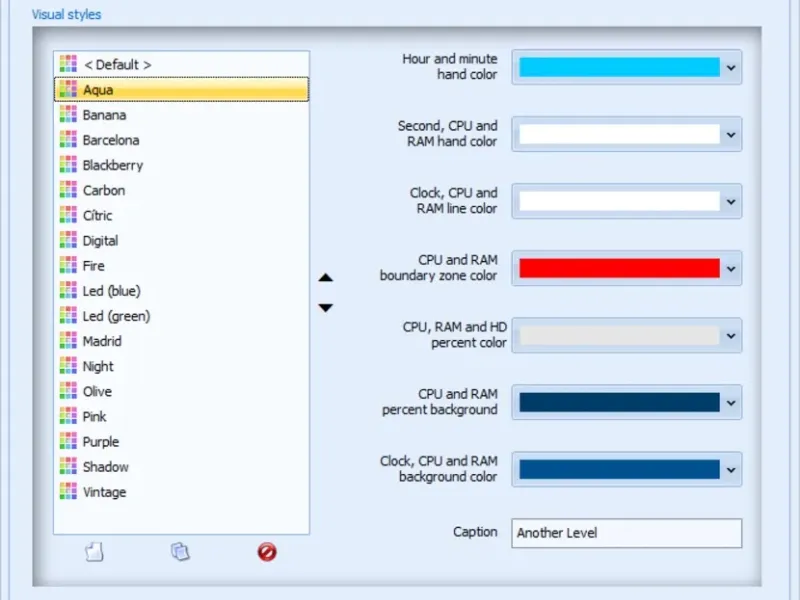The width and height of the screenshot is (800, 600).
Task: Choose the Led (blue) style
Action: (x=181, y=291)
